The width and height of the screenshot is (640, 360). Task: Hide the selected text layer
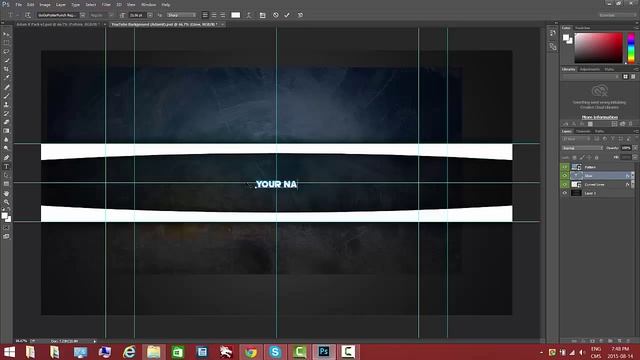point(565,176)
